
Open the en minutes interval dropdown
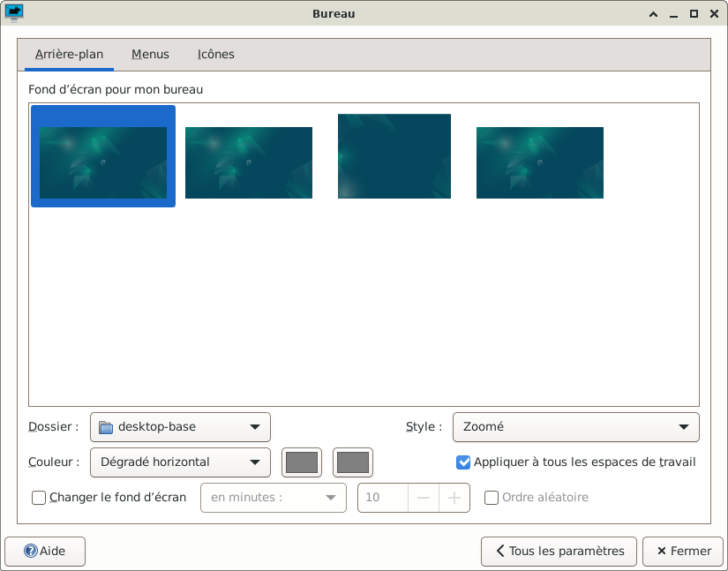[274, 498]
